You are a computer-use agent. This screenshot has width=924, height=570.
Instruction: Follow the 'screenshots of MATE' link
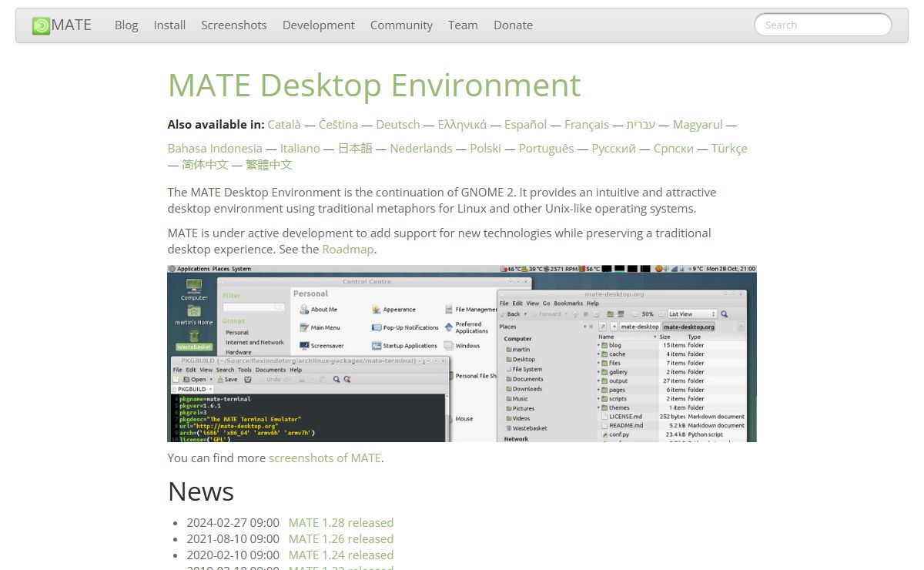coord(325,458)
